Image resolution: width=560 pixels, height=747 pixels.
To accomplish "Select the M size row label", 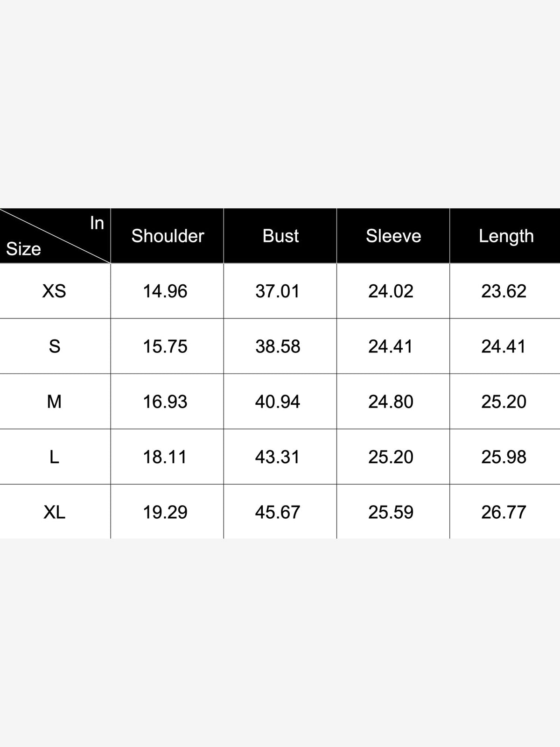I will [54, 402].
